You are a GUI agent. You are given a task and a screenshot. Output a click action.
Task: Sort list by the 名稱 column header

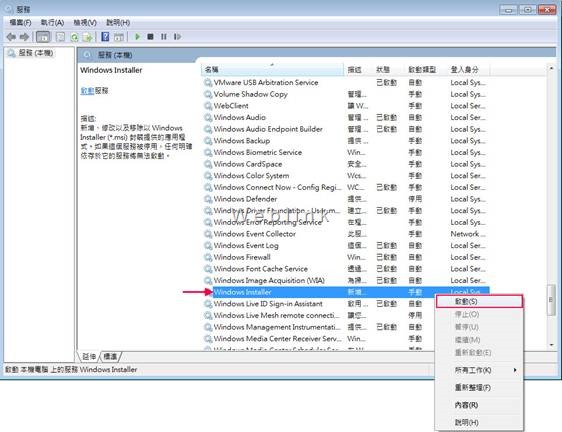coord(272,70)
